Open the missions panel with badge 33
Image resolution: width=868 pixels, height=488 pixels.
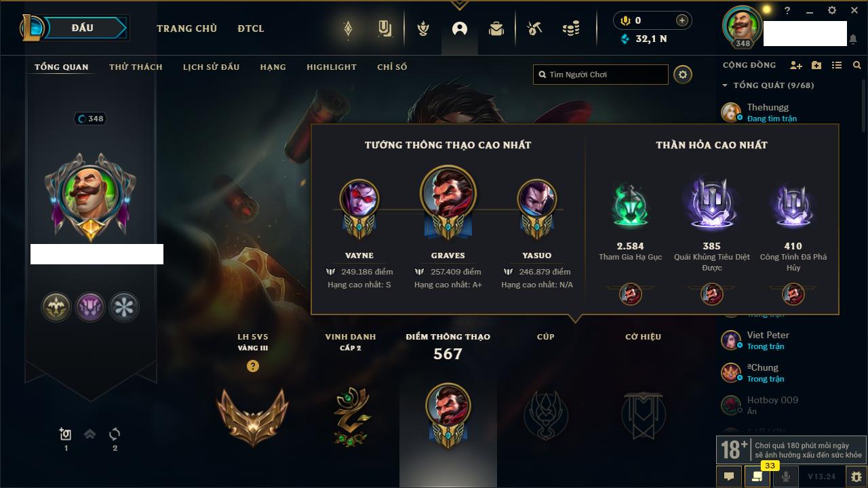[x=757, y=476]
